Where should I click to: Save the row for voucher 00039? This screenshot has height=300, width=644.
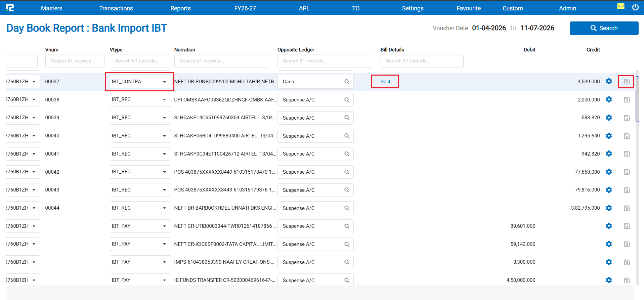point(627,118)
